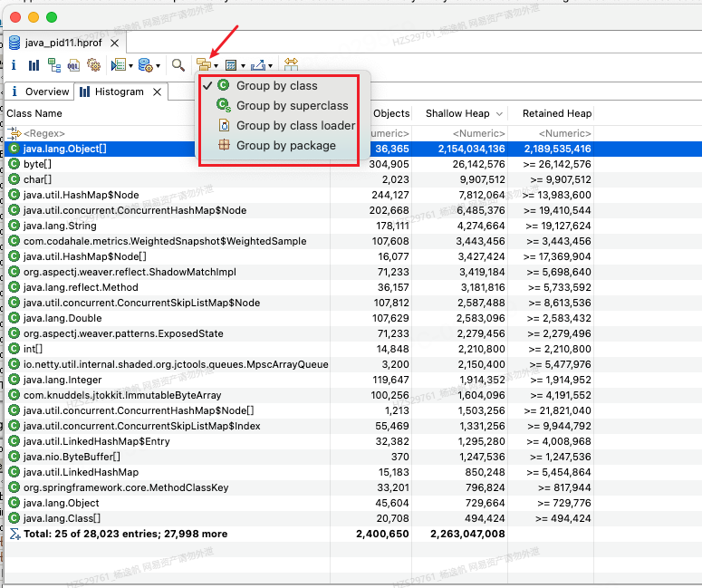
Task: Click the Calculate Retained Size calculator icon
Action: pos(231,65)
